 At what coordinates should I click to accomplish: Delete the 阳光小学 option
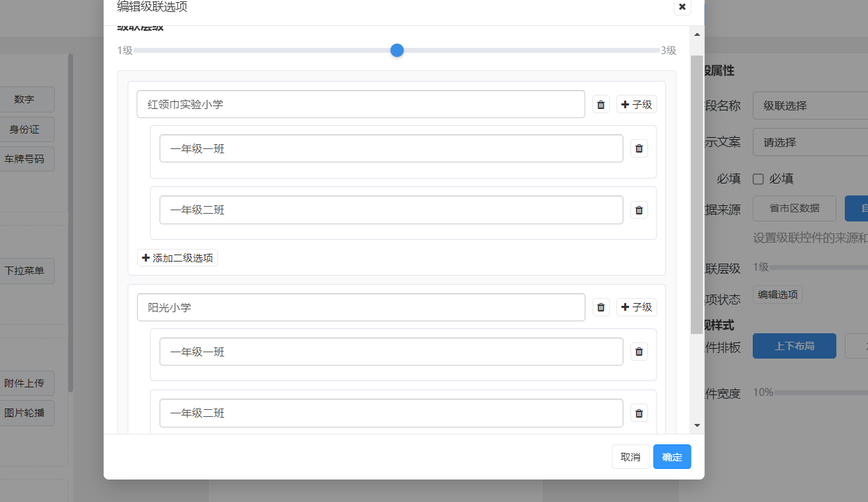[x=601, y=307]
